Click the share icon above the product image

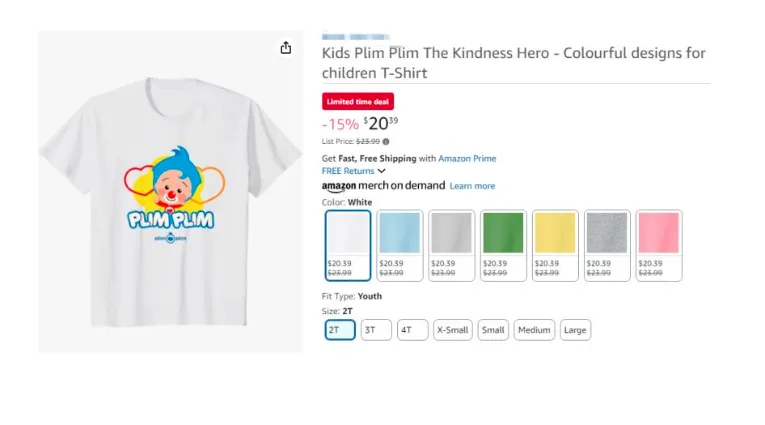tap(286, 48)
